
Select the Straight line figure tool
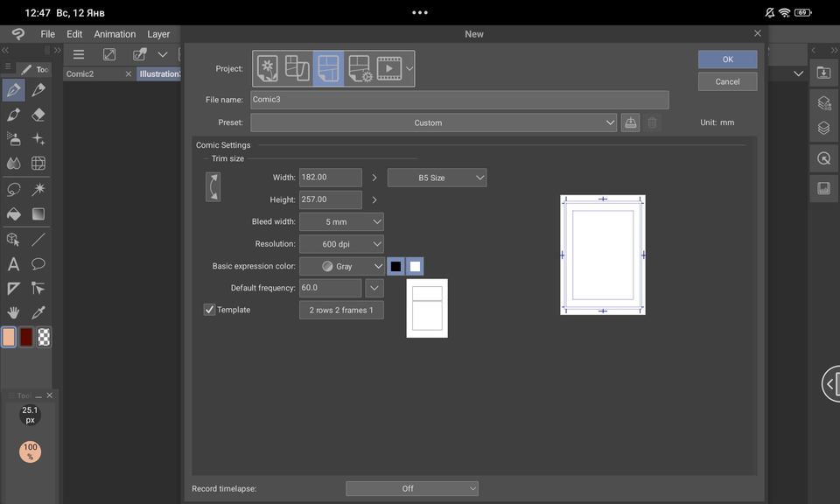coord(38,240)
